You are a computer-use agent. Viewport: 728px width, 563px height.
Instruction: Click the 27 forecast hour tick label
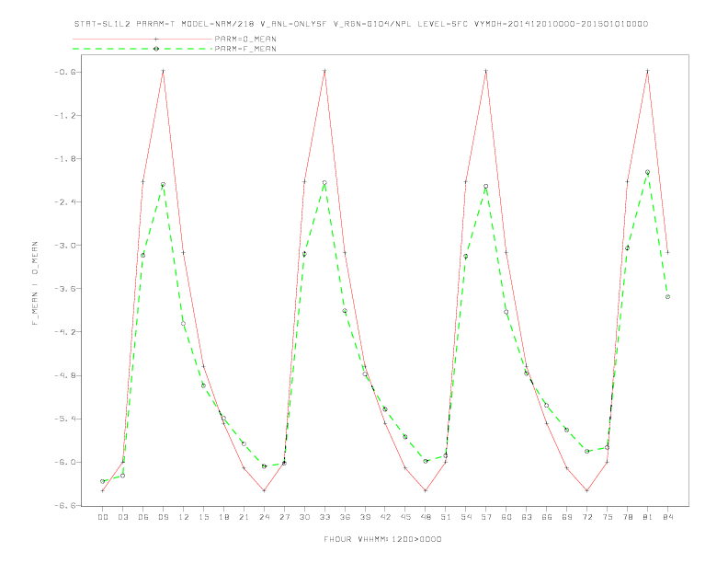284,517
